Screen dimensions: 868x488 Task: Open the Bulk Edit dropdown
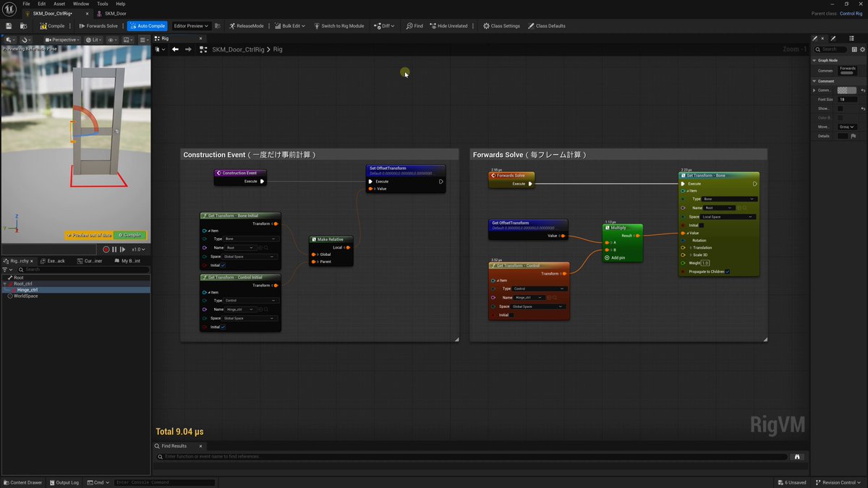coord(290,26)
